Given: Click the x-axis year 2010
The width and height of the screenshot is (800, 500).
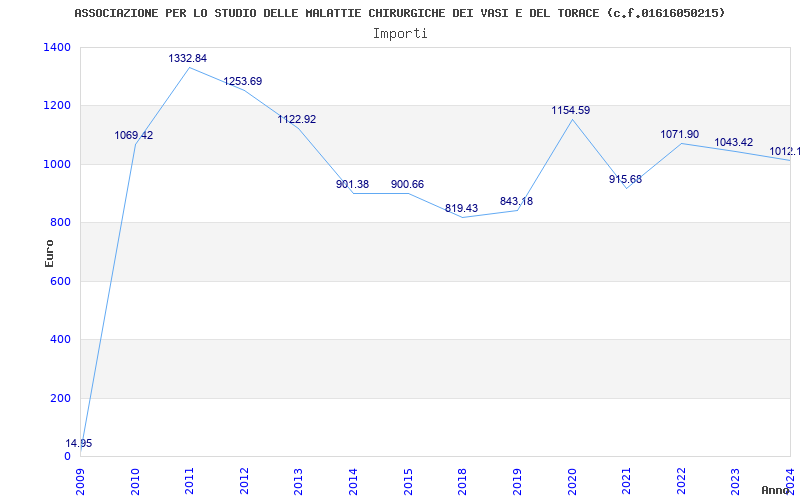Looking at the screenshot, I should [135, 481].
